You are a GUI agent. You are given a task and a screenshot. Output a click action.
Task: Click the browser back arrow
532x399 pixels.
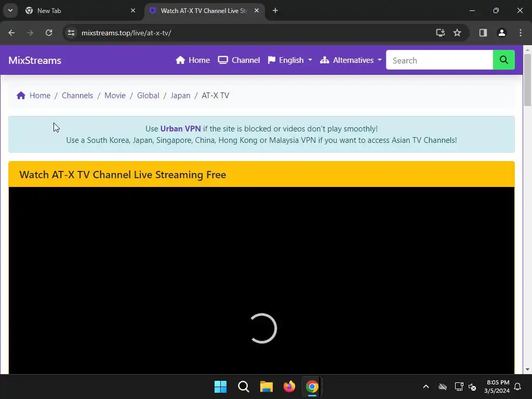pos(11,33)
